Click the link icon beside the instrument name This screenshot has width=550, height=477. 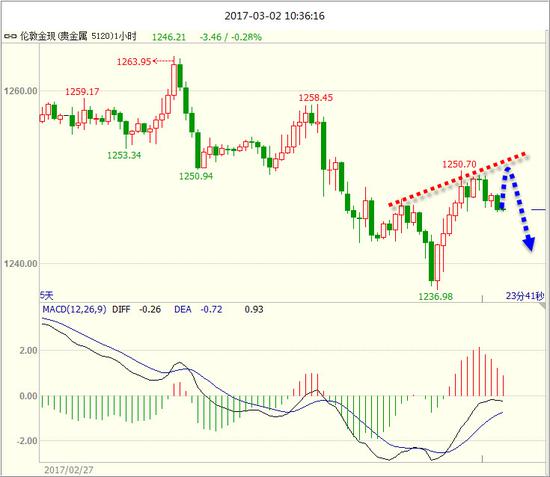[x=11, y=36]
